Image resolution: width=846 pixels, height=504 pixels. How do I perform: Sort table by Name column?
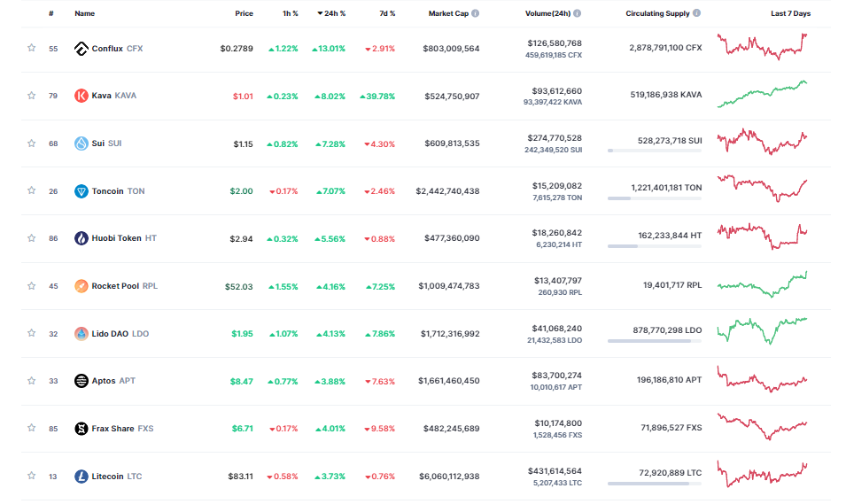coord(85,13)
